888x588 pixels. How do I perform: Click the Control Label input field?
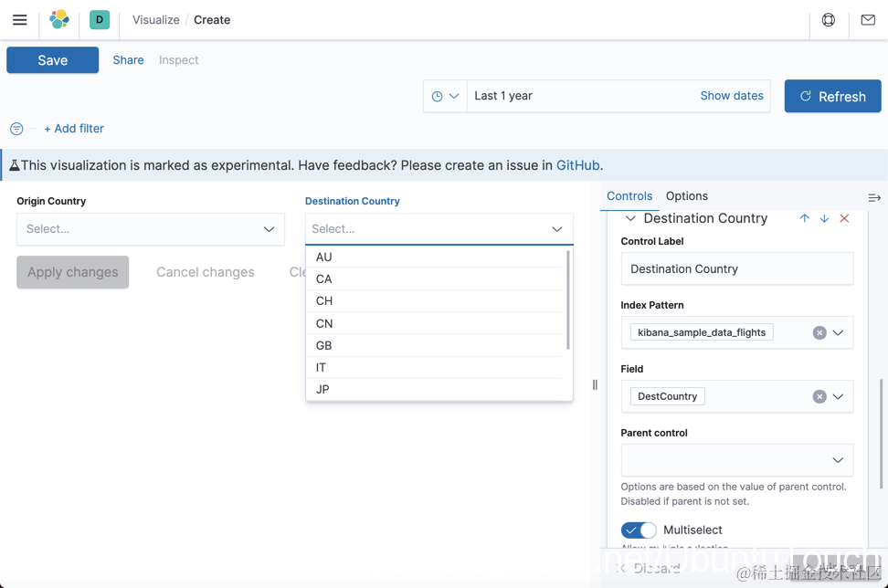pyautogui.click(x=737, y=269)
